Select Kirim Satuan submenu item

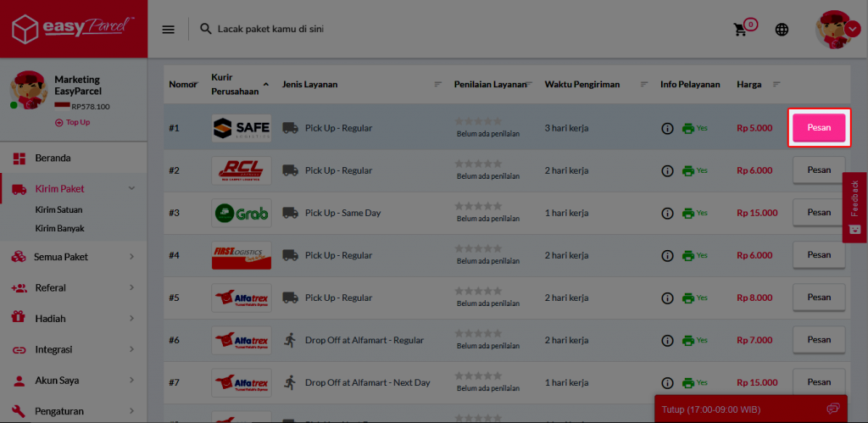(x=58, y=209)
